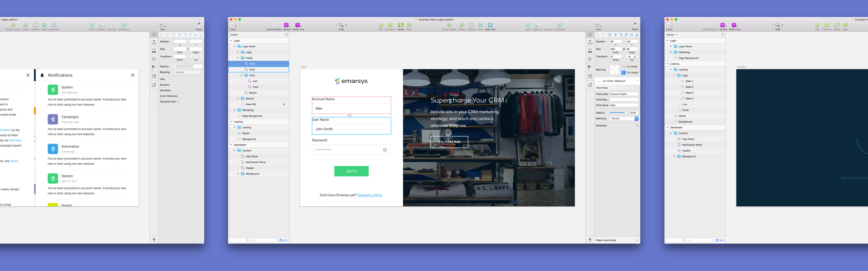868x271 pixels.
Task: Click the Rotate tool in the center window toolbar
Action: [401, 25]
